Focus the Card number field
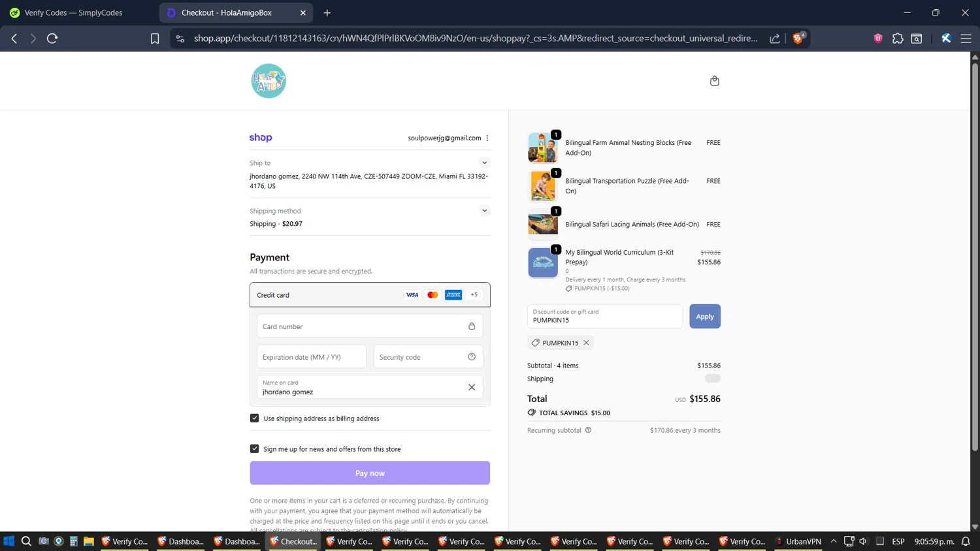 [x=370, y=326]
